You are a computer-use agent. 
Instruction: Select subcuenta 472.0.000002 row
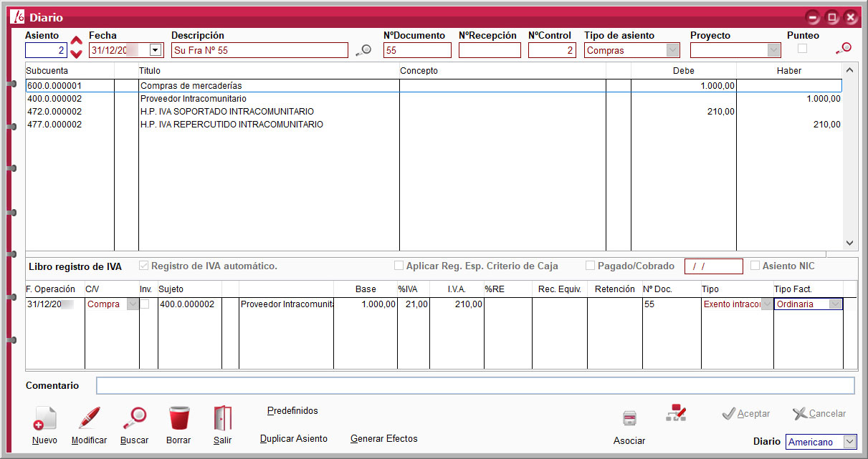(70, 112)
